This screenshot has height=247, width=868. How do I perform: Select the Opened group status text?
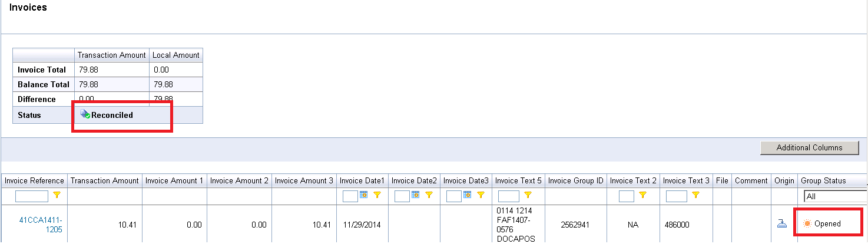point(827,223)
